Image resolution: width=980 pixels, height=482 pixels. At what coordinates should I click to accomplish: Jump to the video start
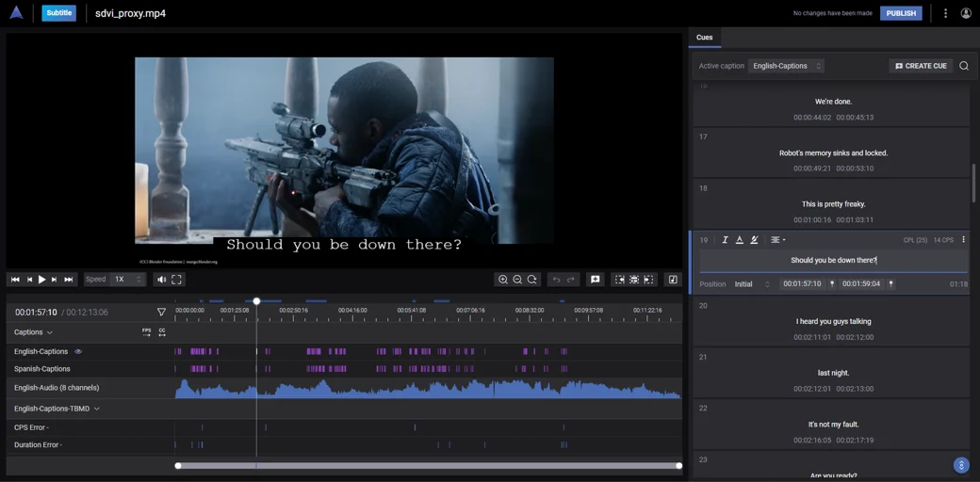tap(16, 280)
